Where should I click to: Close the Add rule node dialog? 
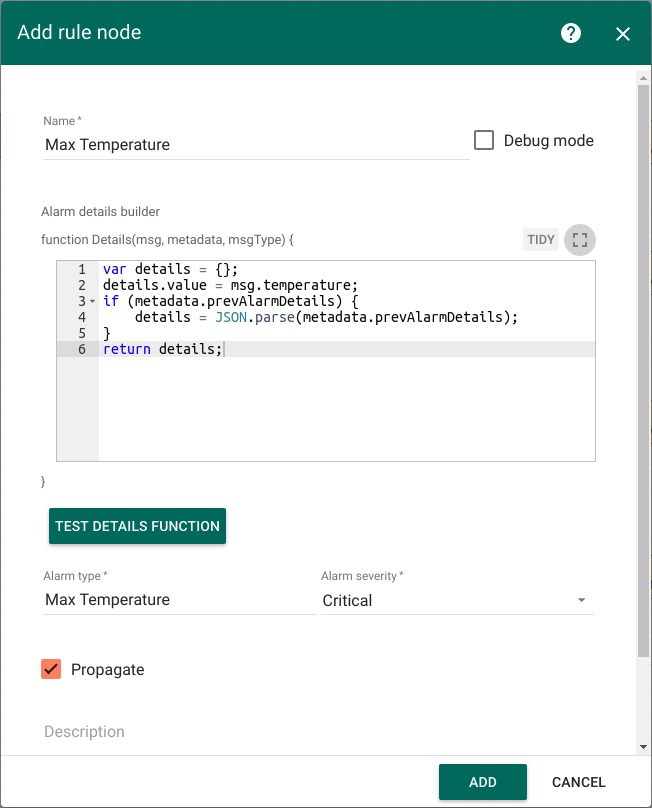(623, 34)
